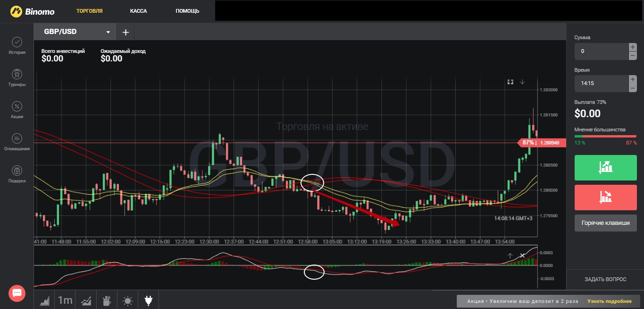644x309 pixels.
Task: Click the plug icon in bottom toolbar
Action: coord(148,300)
